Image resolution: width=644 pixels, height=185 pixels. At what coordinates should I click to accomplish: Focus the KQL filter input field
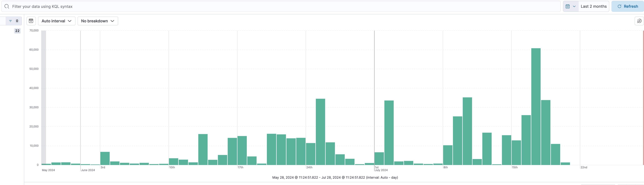(275, 6)
